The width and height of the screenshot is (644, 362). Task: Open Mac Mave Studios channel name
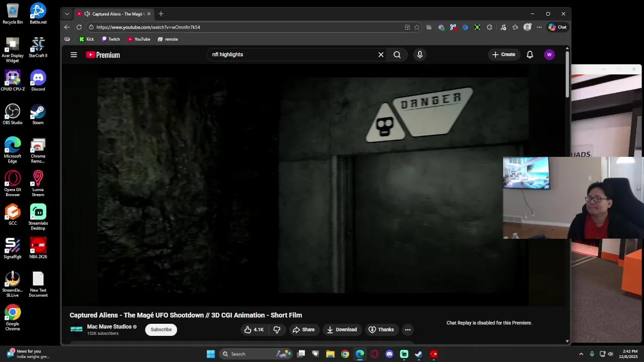click(109, 327)
